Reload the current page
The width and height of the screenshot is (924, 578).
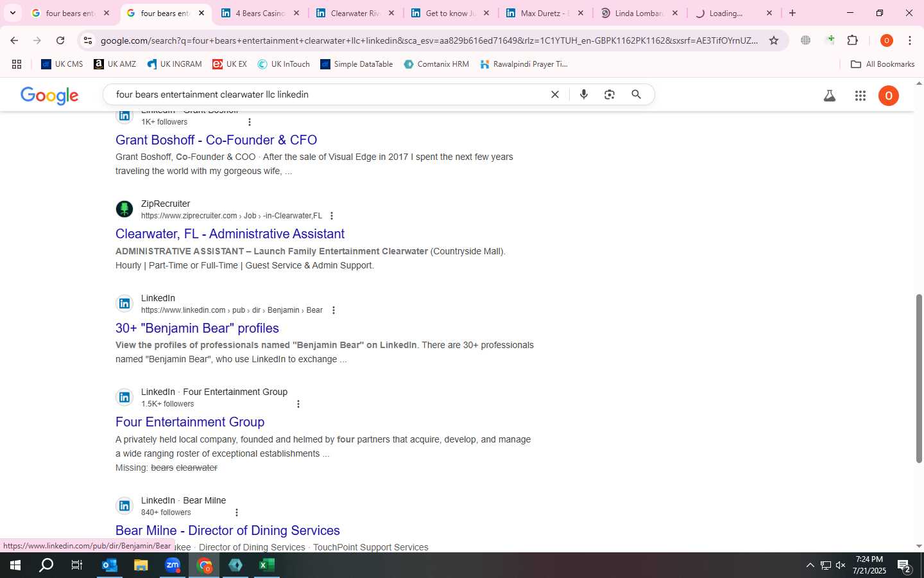click(x=60, y=40)
